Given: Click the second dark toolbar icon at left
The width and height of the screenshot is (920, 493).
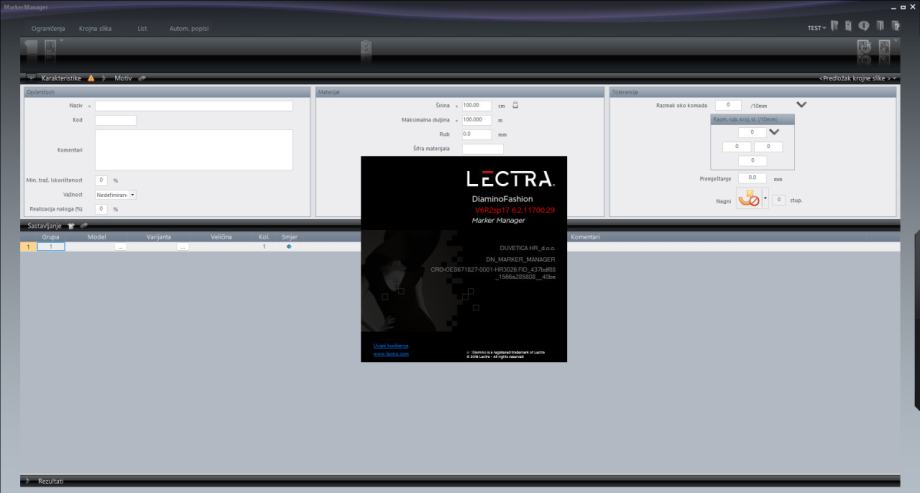Looking at the screenshot, I should (50, 49).
